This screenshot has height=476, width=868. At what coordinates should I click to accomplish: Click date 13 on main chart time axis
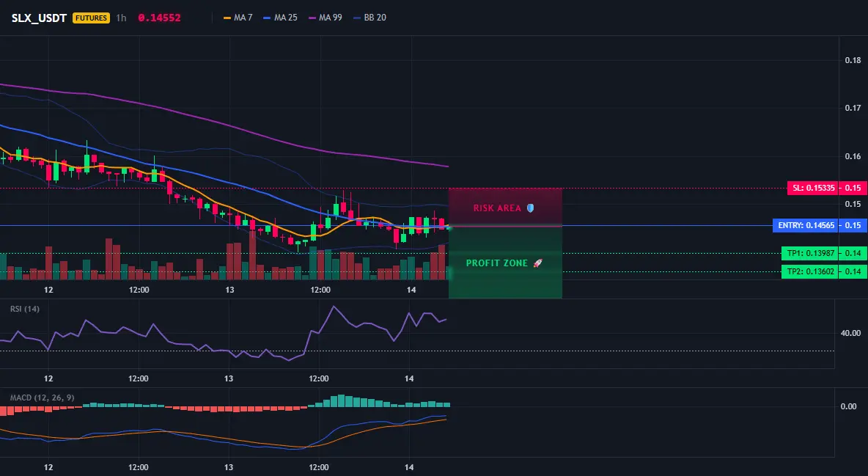click(x=229, y=290)
